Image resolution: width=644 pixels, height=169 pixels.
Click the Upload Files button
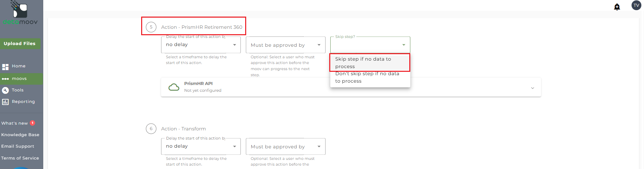pyautogui.click(x=20, y=44)
